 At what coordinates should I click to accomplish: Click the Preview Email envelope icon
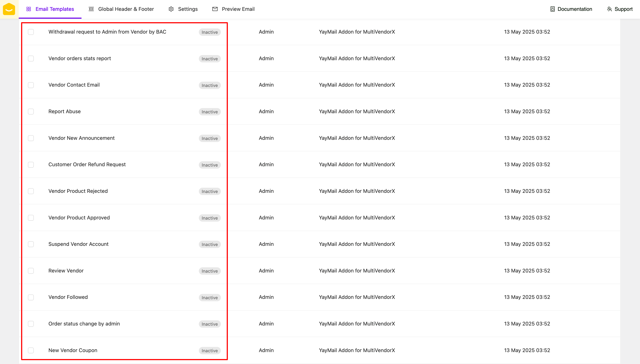coord(215,9)
